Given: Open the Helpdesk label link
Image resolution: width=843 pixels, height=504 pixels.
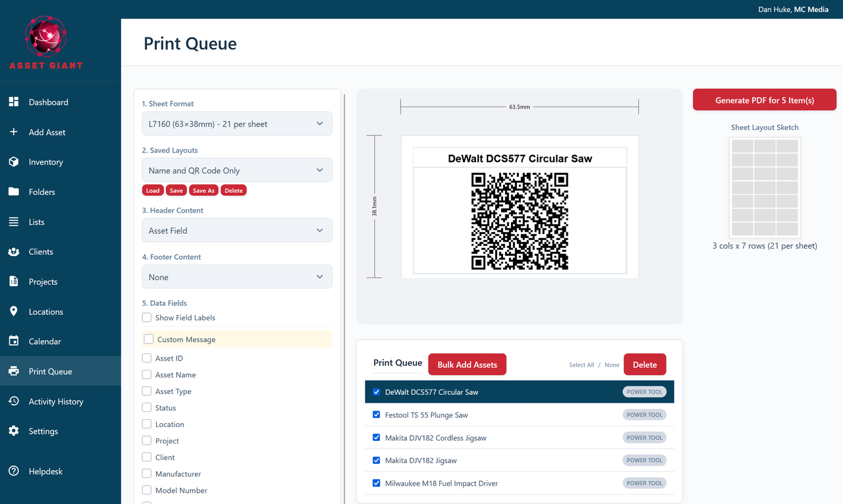Looking at the screenshot, I should (x=45, y=471).
